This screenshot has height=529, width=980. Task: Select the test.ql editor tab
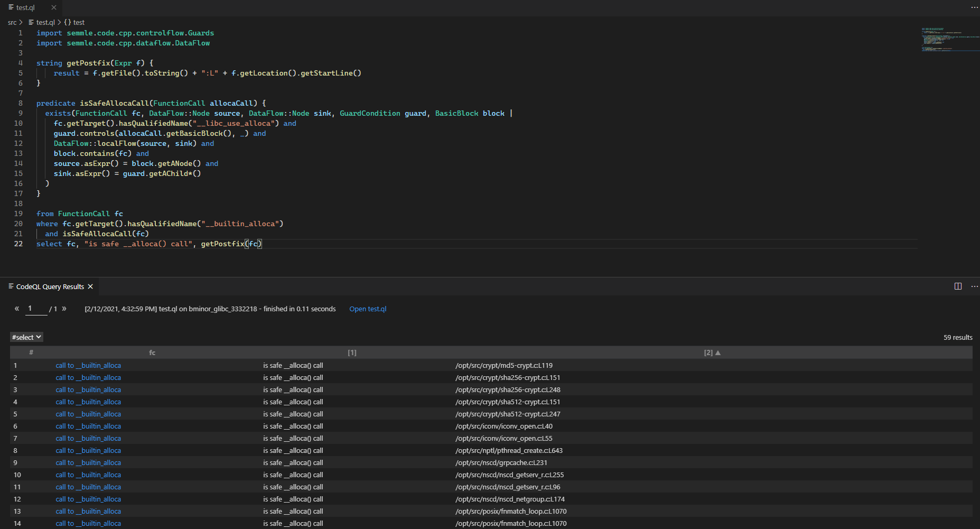25,7
